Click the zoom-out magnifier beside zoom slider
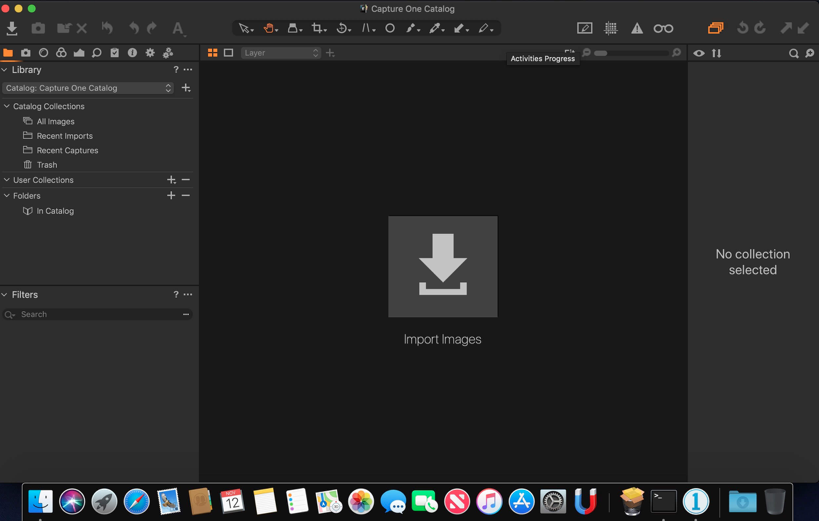The width and height of the screenshot is (820, 521). click(586, 53)
